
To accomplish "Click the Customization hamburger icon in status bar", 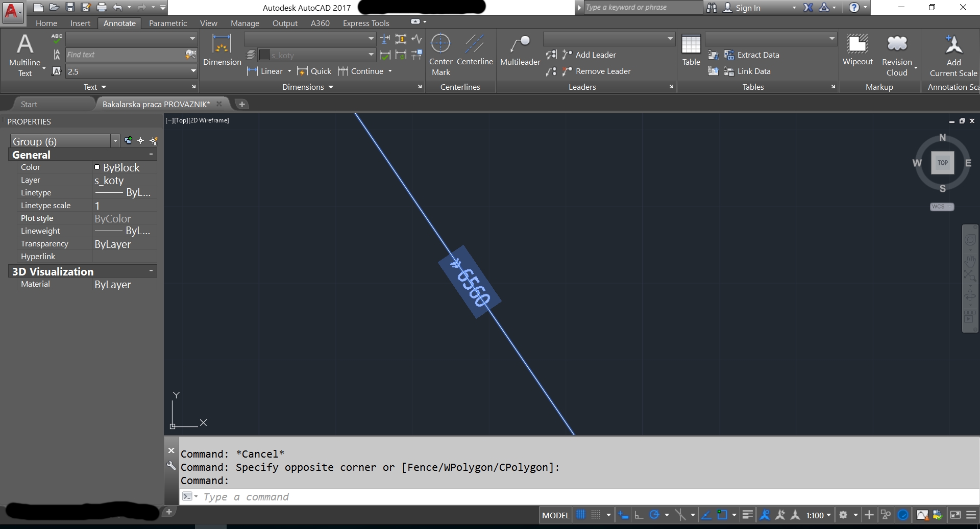I will (971, 515).
